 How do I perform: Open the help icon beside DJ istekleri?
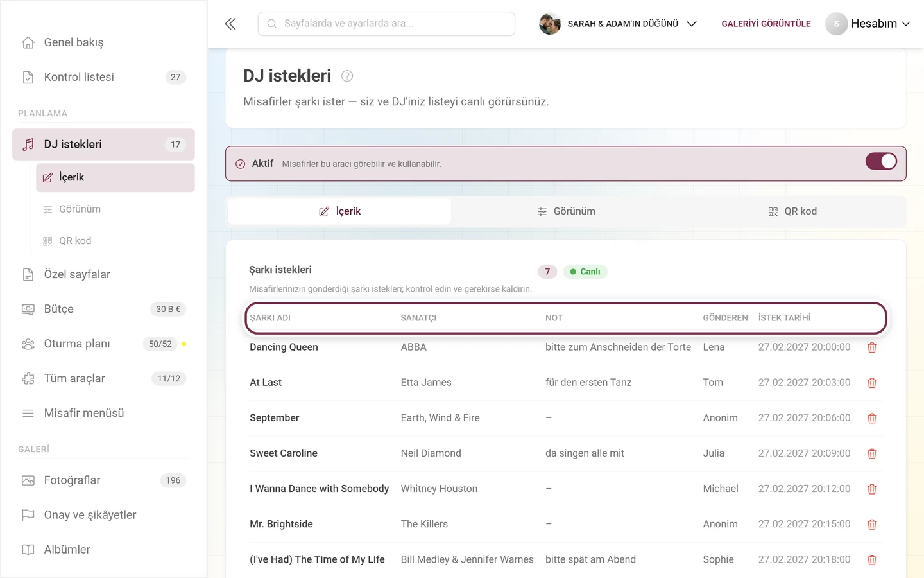pyautogui.click(x=347, y=76)
